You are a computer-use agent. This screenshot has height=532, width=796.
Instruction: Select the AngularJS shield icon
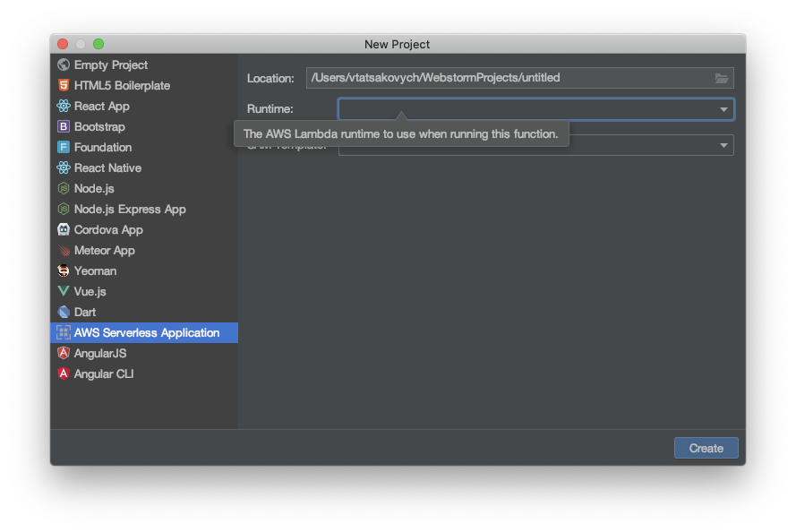[x=63, y=353]
